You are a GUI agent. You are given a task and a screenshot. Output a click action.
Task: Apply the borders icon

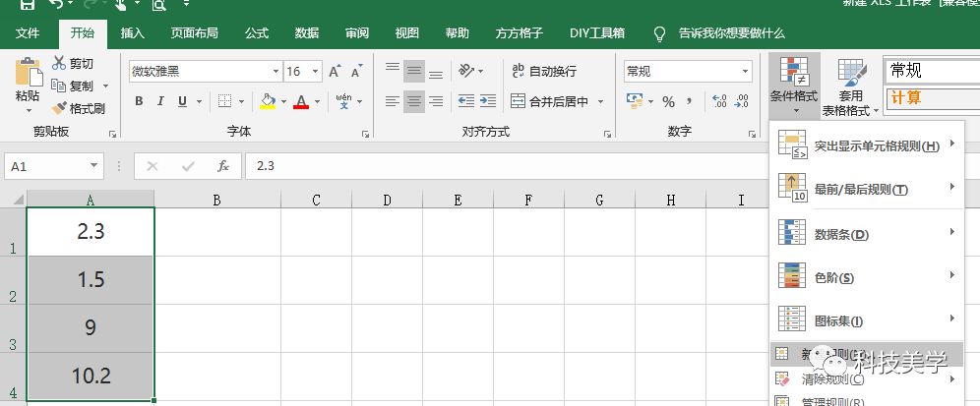point(224,101)
